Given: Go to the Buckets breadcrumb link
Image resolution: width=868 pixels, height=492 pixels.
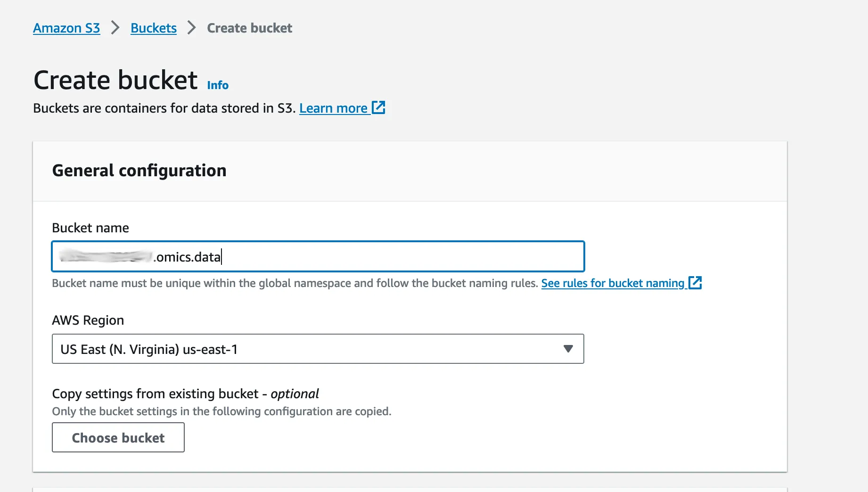Looking at the screenshot, I should click(x=154, y=28).
